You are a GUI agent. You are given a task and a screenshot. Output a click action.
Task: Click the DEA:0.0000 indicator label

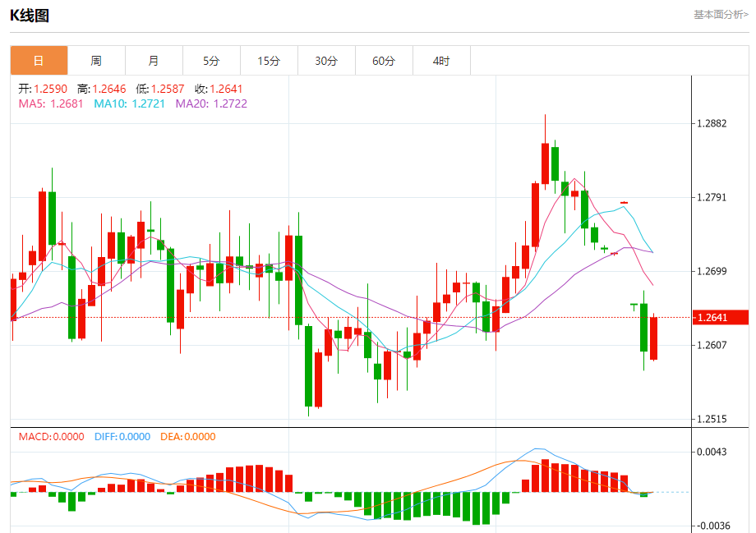[188, 437]
